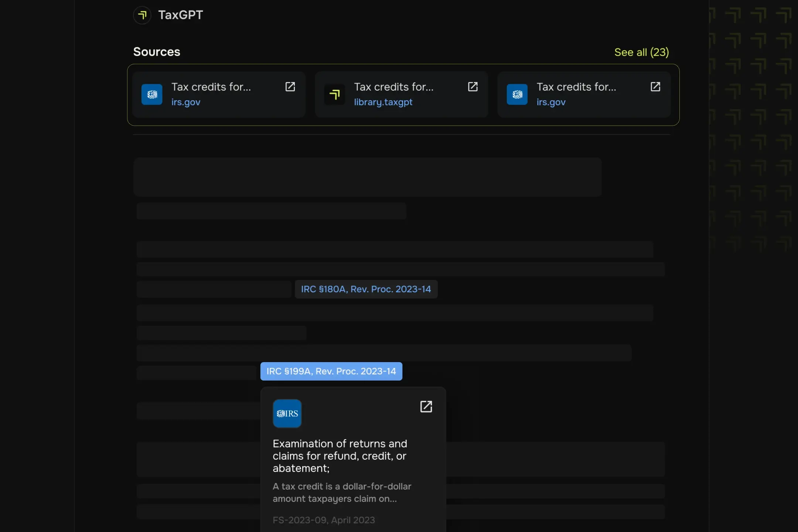Screen dimensions: 798x532
Task: Click Tax credits for... title on library.taxgpt card
Action: [393, 87]
